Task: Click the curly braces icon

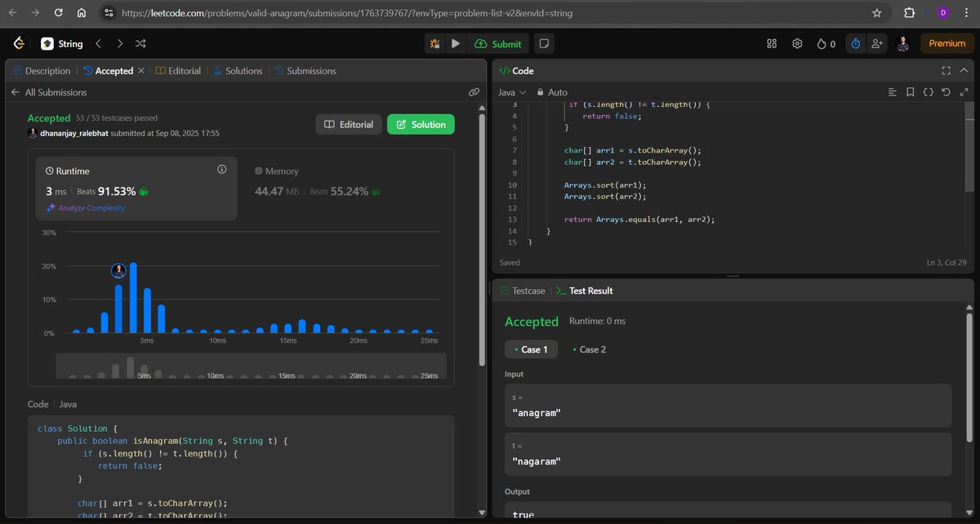Action: (928, 92)
